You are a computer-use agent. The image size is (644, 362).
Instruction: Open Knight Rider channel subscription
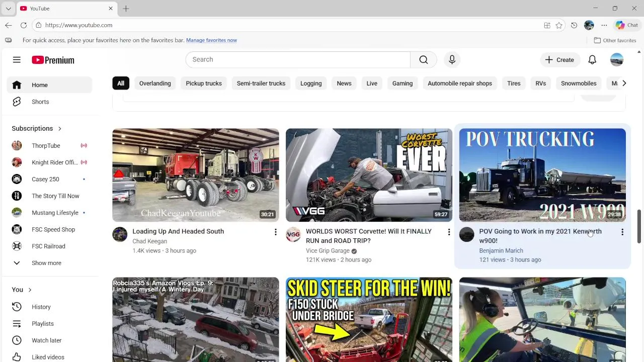[49, 162]
